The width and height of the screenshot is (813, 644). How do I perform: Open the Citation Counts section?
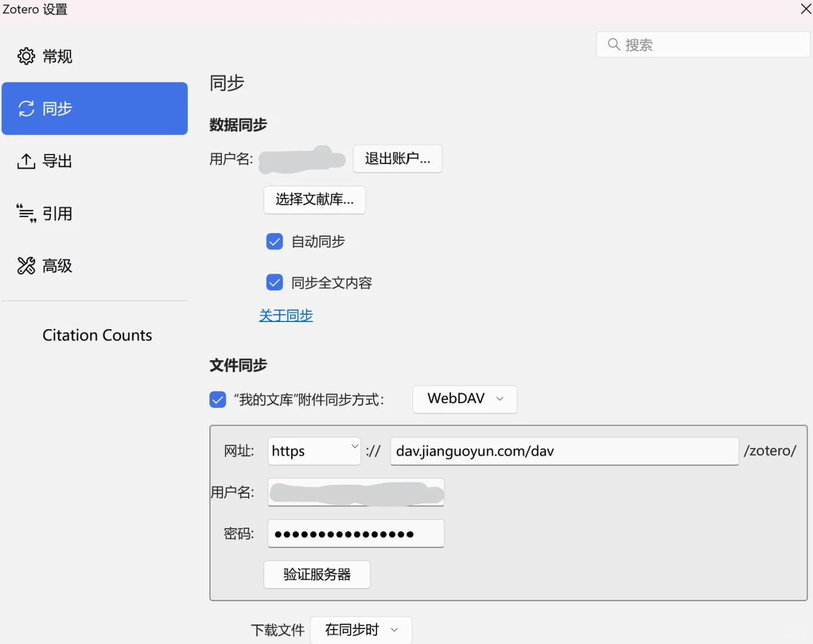pyautogui.click(x=97, y=335)
